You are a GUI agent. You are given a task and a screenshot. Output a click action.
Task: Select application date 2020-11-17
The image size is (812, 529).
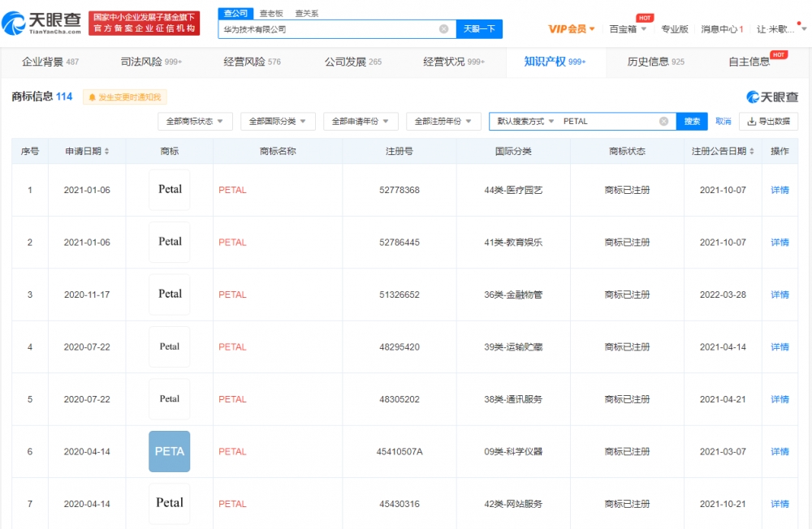pos(87,295)
